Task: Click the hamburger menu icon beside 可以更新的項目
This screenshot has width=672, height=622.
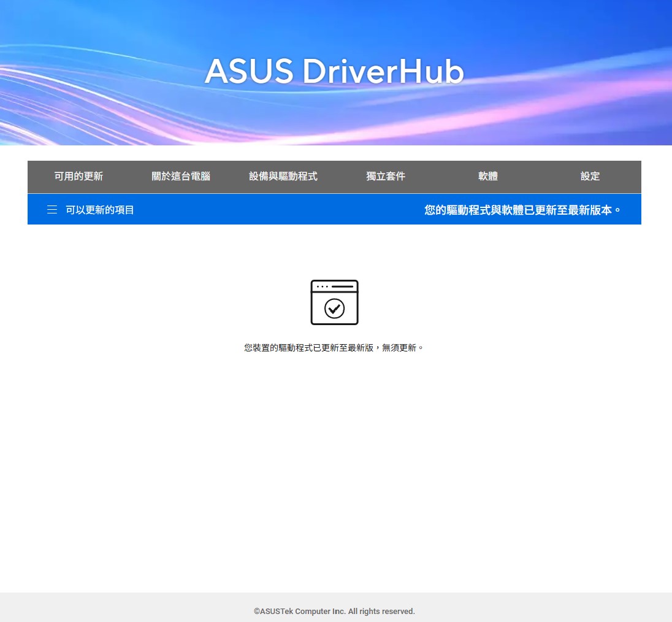Action: pos(52,210)
